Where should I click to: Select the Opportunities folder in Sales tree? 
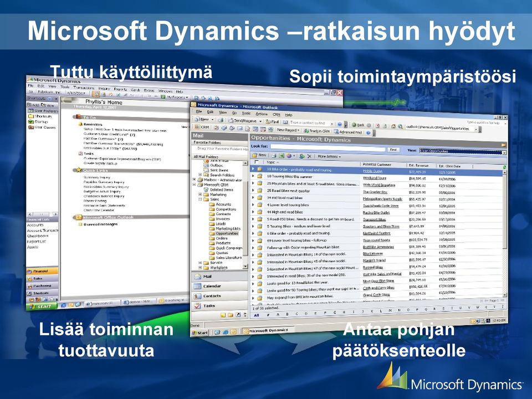(227, 233)
